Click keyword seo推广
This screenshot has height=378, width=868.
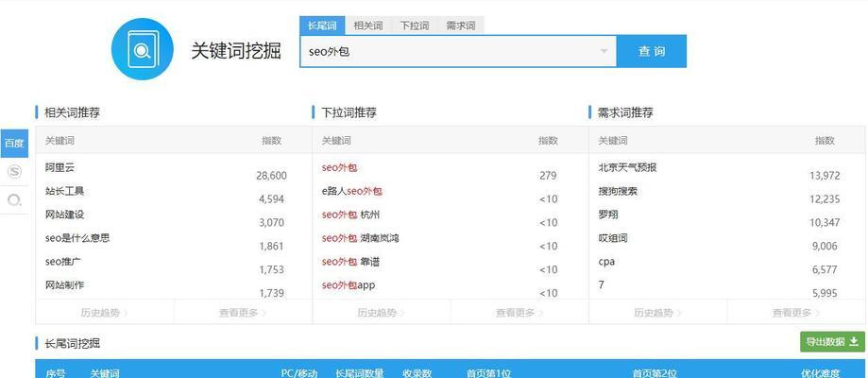(63, 262)
